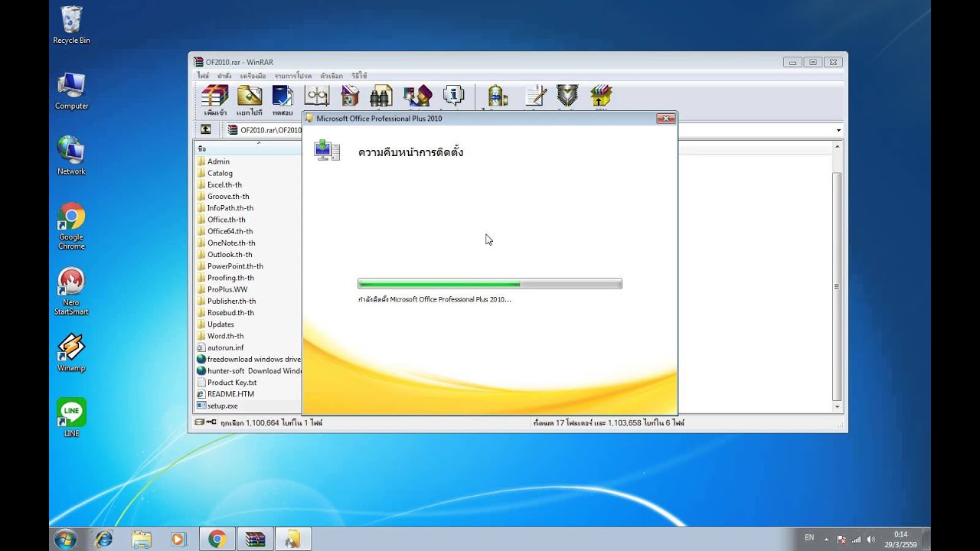Click the Protect shield icon in WinRAR
Image resolution: width=980 pixels, height=551 pixels.
pos(567,96)
